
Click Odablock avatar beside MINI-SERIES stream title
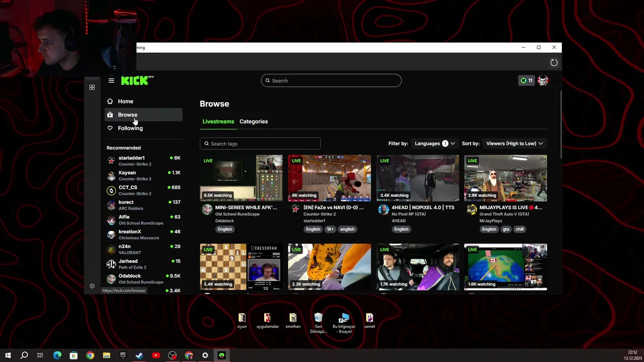(207, 210)
